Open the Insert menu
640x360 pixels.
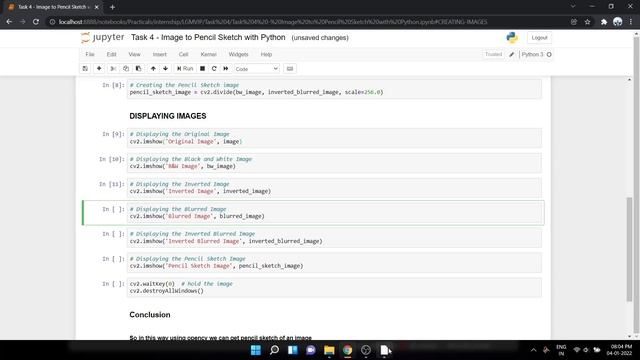click(x=160, y=54)
